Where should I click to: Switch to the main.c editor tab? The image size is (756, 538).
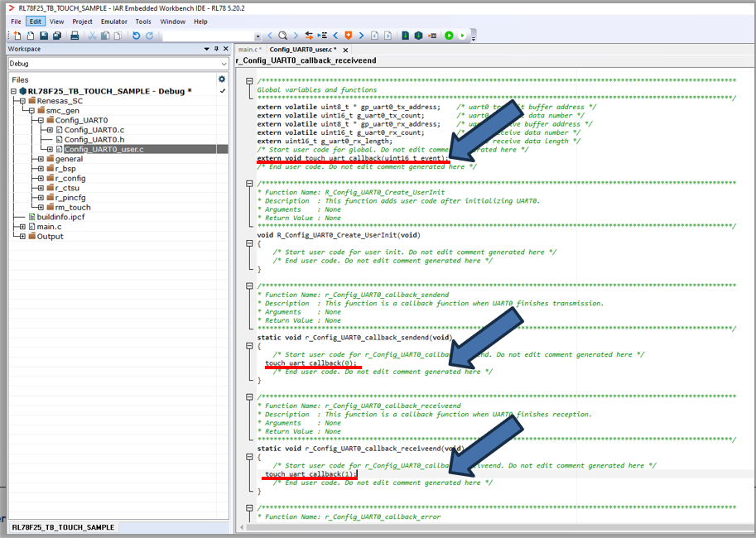coord(249,50)
